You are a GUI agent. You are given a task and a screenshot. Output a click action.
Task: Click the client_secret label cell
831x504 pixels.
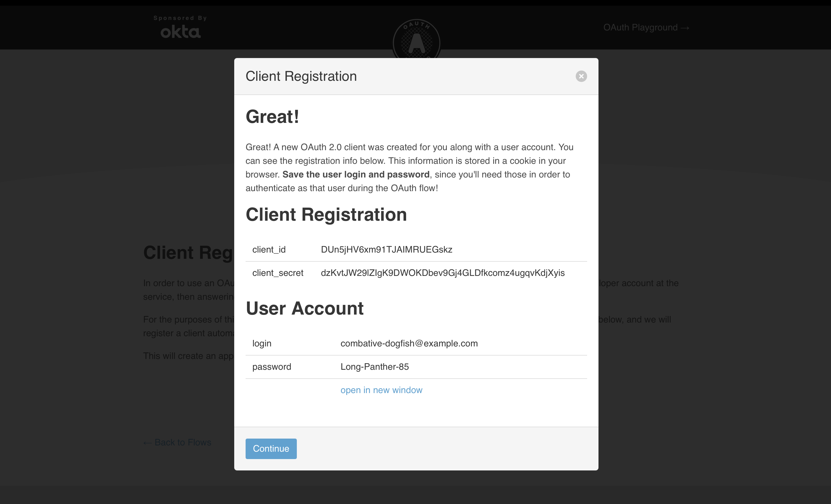click(277, 273)
